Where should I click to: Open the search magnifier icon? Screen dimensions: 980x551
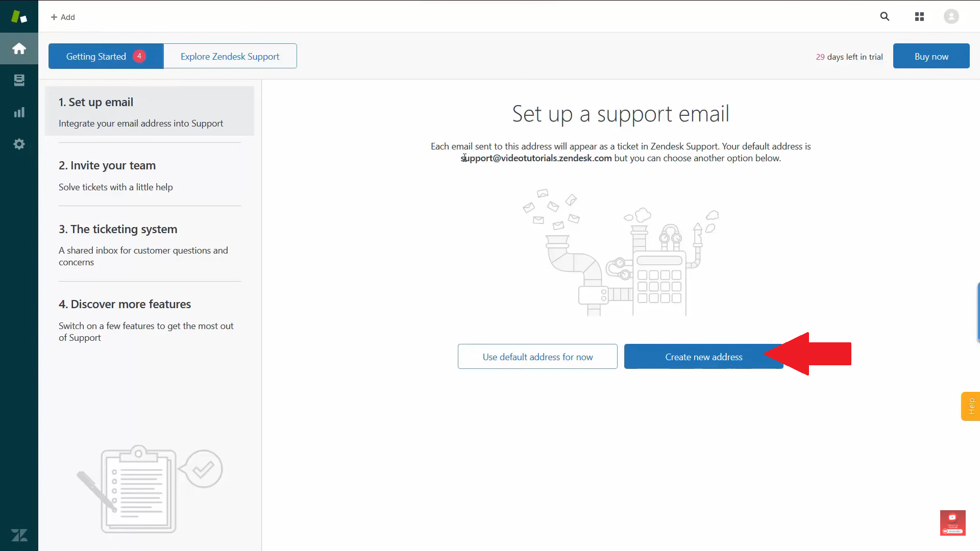coord(885,17)
